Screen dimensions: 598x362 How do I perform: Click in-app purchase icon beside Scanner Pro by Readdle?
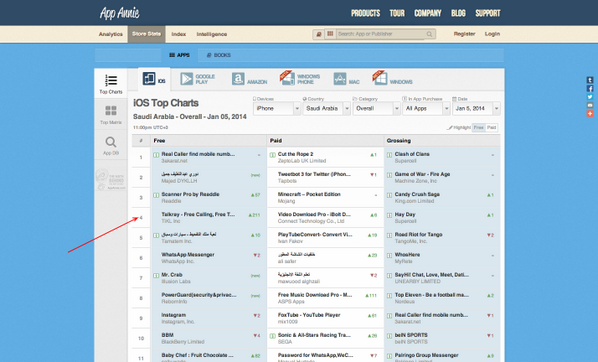click(156, 195)
